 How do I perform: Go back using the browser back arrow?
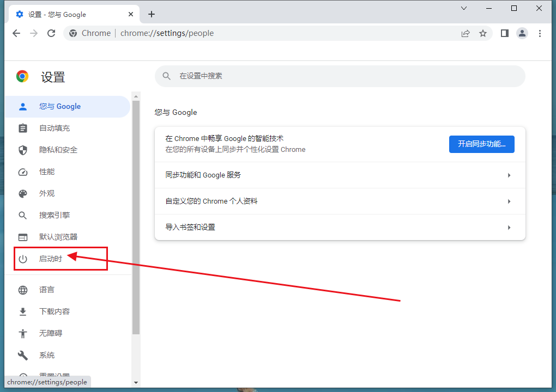(16, 33)
